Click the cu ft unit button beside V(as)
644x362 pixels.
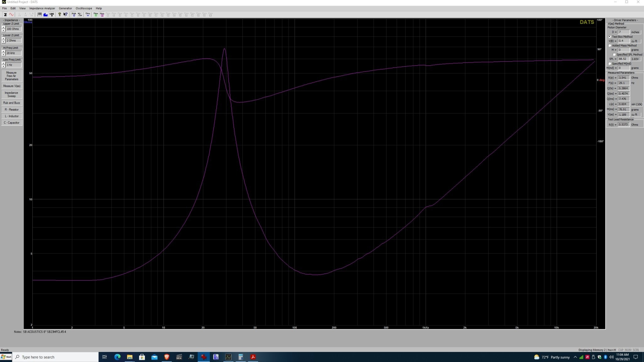click(x=636, y=115)
